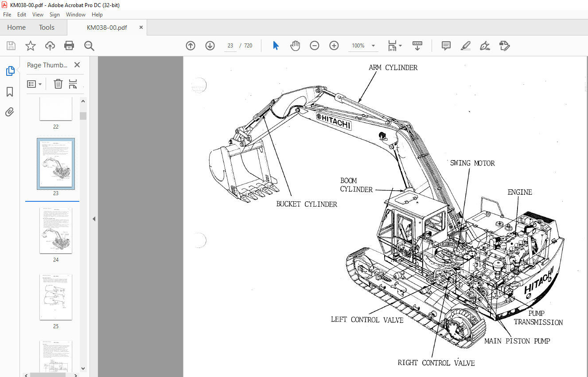Open the thumbnails options dropdown menu

click(35, 84)
